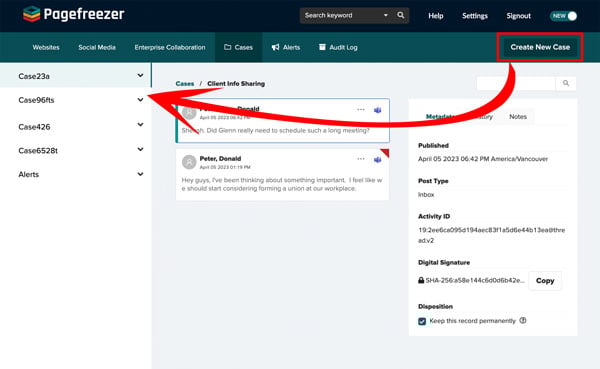The image size is (600, 369).
Task: Copy the digital signature
Action: pos(545,281)
